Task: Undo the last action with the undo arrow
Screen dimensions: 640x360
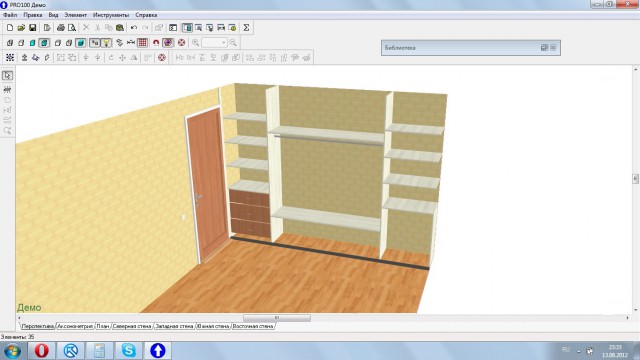Action: point(134,28)
